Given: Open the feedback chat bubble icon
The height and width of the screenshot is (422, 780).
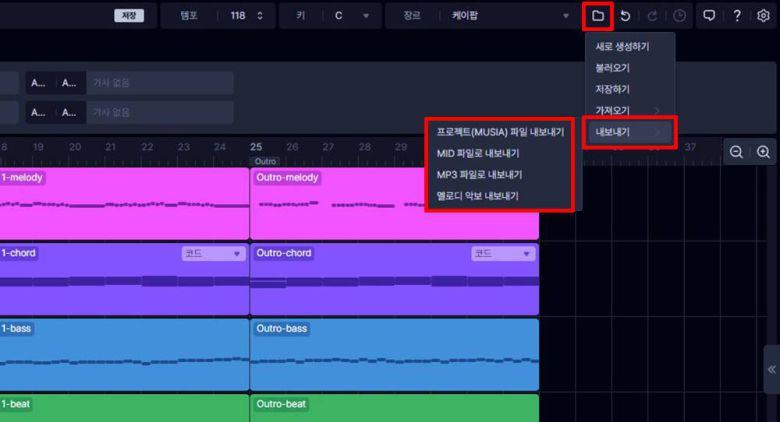Looking at the screenshot, I should (x=709, y=16).
